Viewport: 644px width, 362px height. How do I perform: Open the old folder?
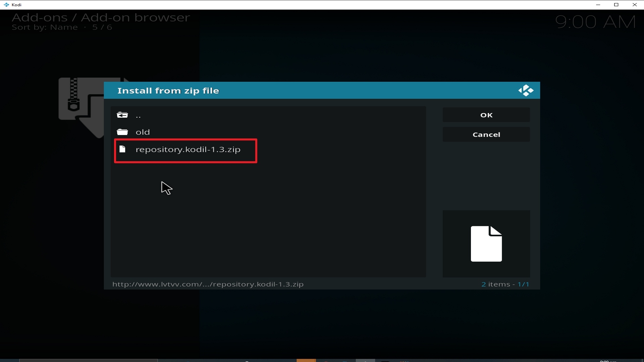tap(268, 132)
